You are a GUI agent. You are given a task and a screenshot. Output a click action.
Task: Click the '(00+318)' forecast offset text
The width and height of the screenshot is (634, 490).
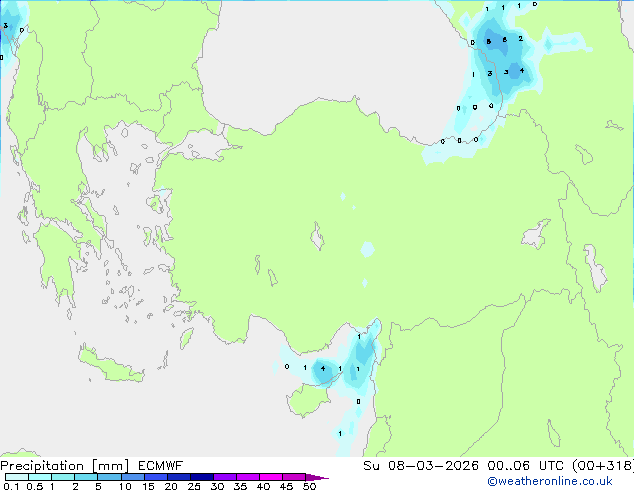pyautogui.click(x=603, y=466)
